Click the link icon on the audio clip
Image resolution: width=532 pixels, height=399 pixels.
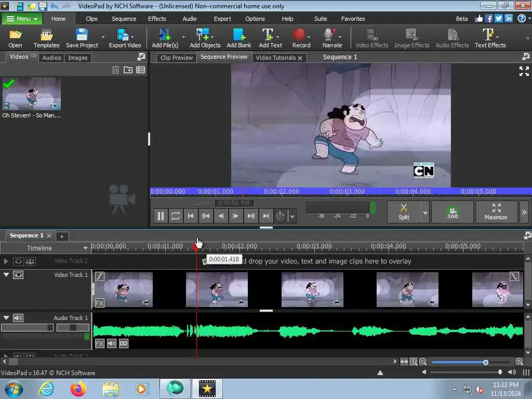coord(124,343)
